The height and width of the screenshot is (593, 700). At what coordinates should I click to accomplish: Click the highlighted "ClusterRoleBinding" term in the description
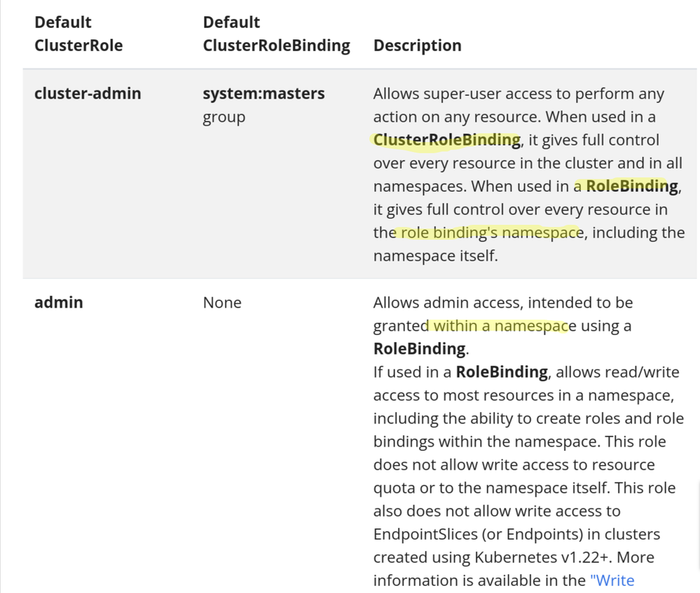click(x=446, y=139)
